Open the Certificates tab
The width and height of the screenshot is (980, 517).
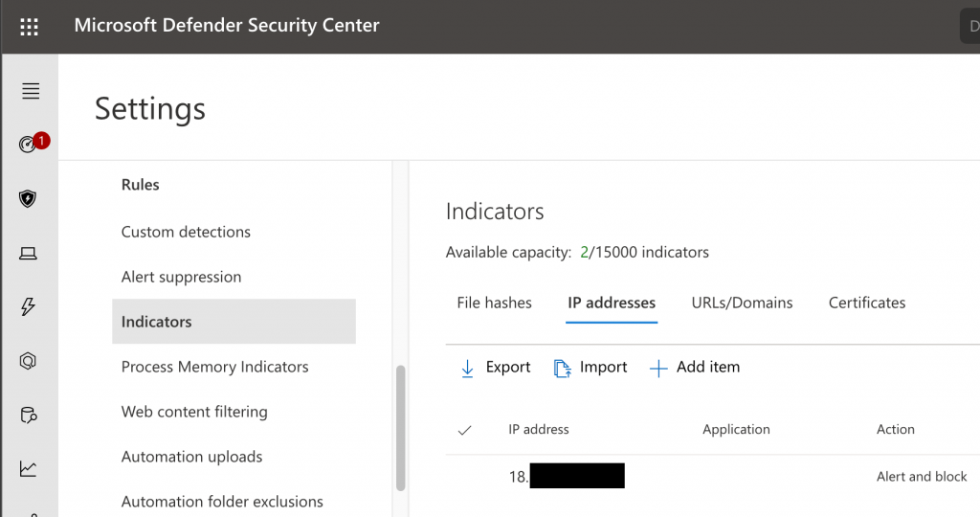(x=867, y=303)
